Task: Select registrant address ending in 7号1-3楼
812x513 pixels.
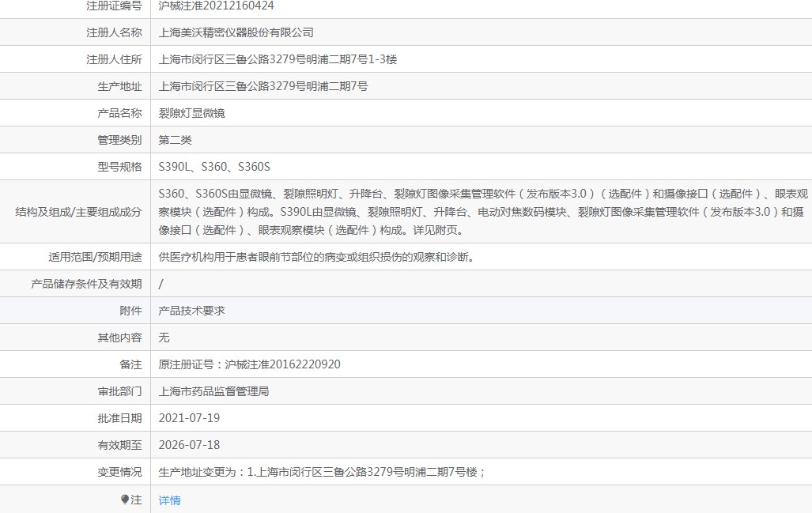Action: coord(278,59)
